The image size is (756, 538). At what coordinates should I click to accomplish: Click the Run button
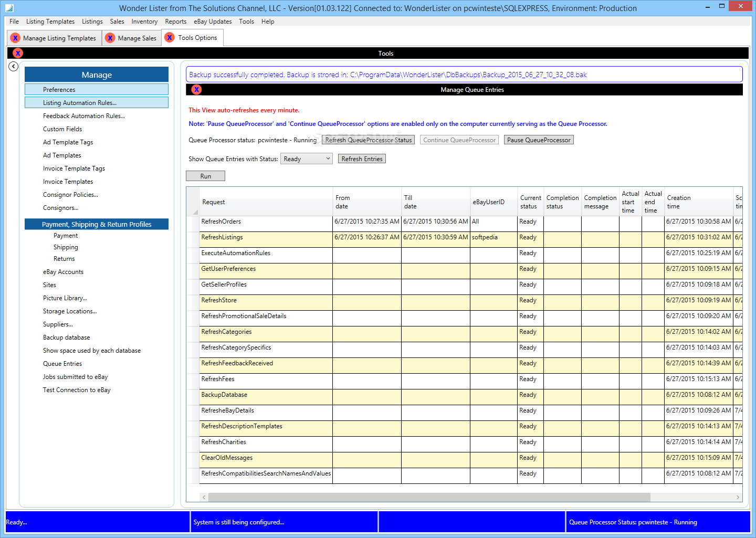point(205,176)
